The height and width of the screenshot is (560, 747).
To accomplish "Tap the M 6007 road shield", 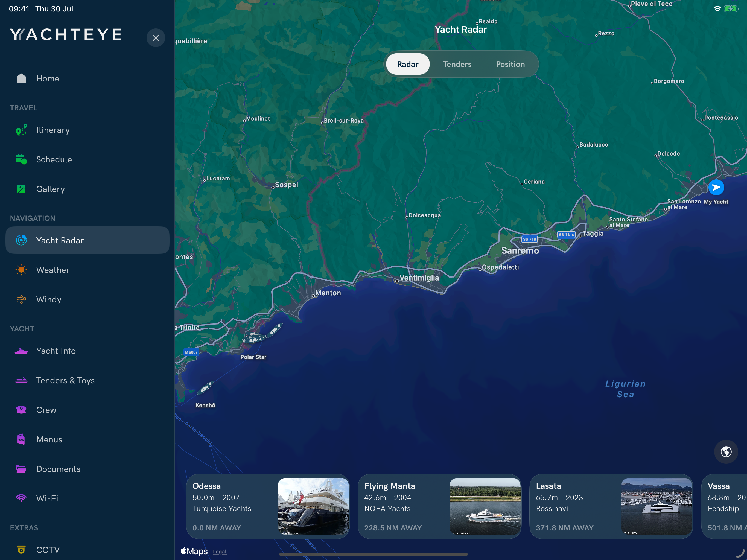I will coord(191,352).
